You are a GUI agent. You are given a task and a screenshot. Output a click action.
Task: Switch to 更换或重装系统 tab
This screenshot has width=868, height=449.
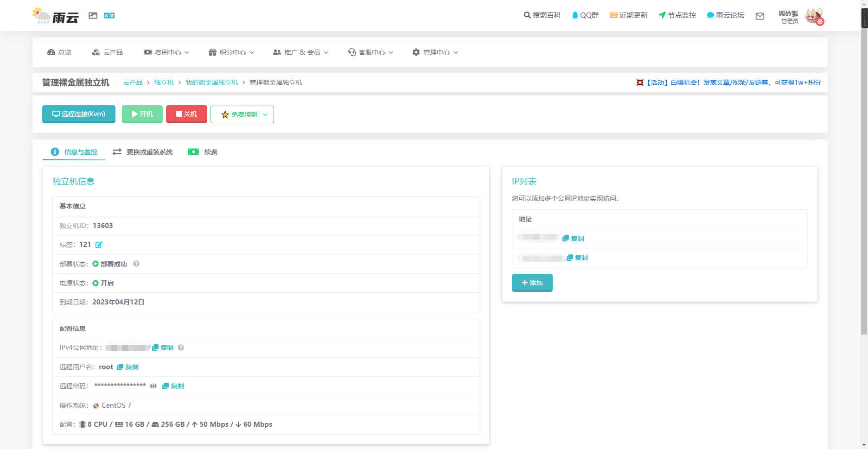pos(143,152)
